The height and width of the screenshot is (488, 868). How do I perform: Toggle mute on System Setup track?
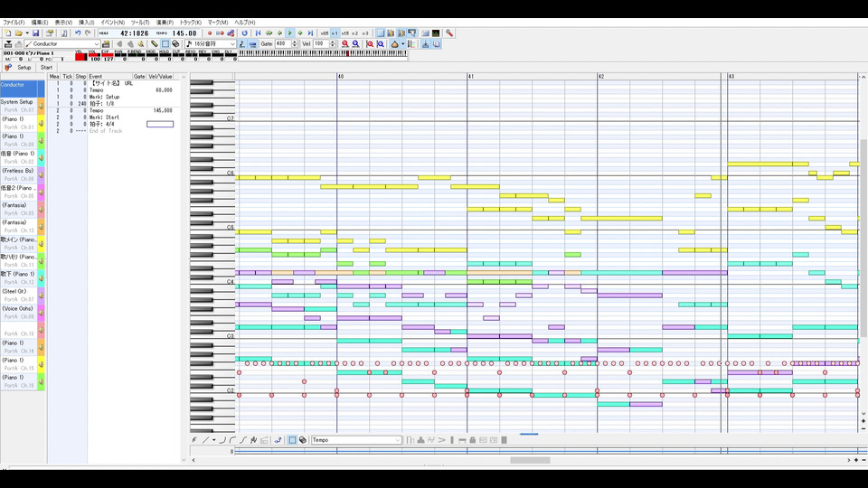coord(41,106)
